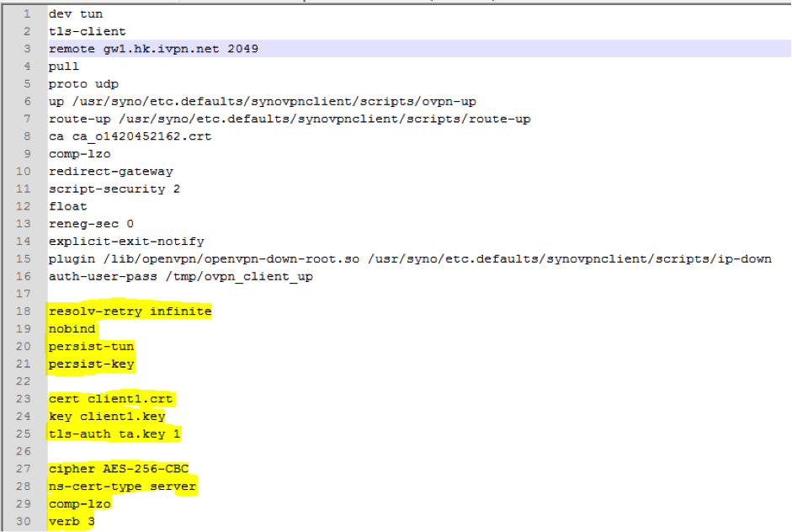Image resolution: width=792 pixels, height=532 pixels.
Task: Click the 'explicit-exit-notify' line
Action: (x=126, y=242)
